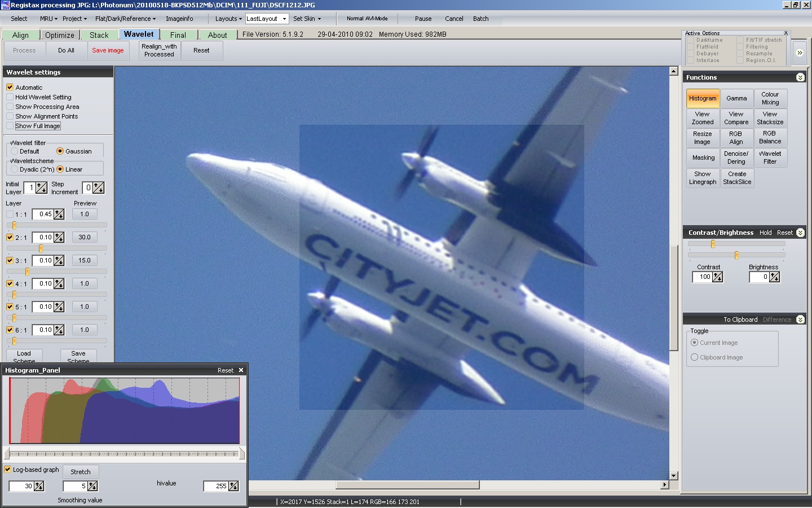Expand the LastLayout combo box
The height and width of the screenshot is (508, 812).
[x=284, y=19]
